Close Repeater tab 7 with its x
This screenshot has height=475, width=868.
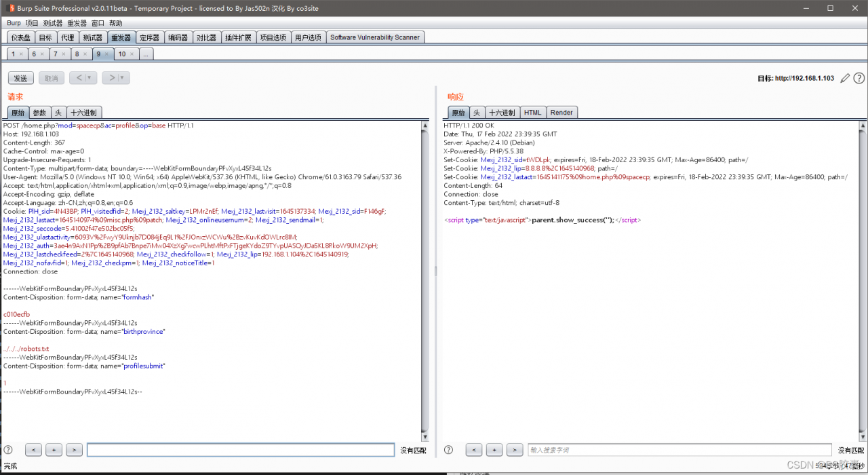[64, 54]
